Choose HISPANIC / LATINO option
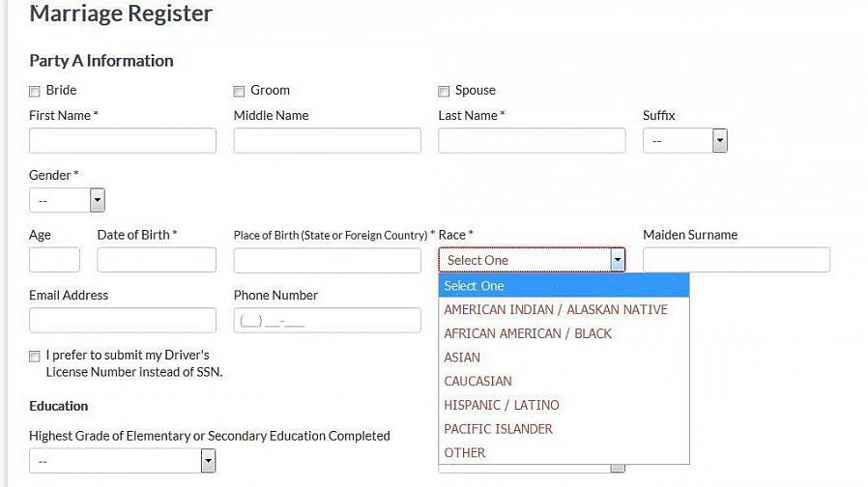The width and height of the screenshot is (868, 487). pos(501,405)
